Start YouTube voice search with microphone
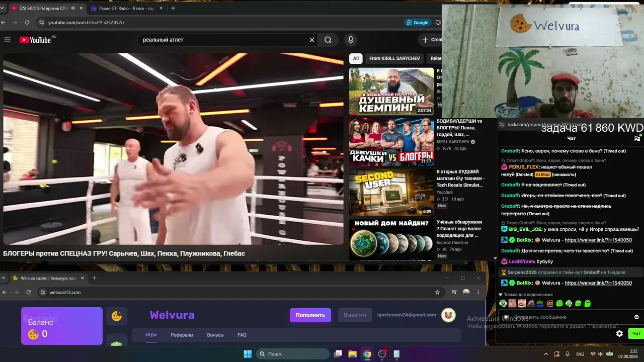Screen dimensions: 644x362 click(351, 40)
